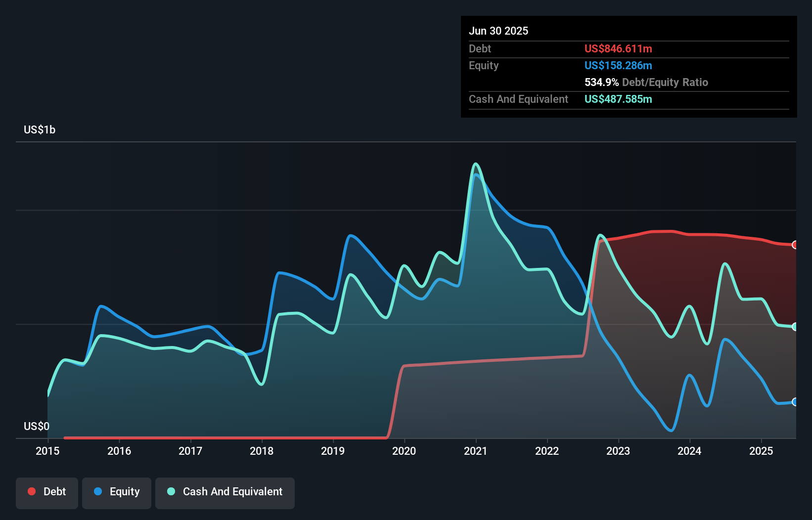
Task: Click the US$158.286m Equity link
Action: (618, 65)
